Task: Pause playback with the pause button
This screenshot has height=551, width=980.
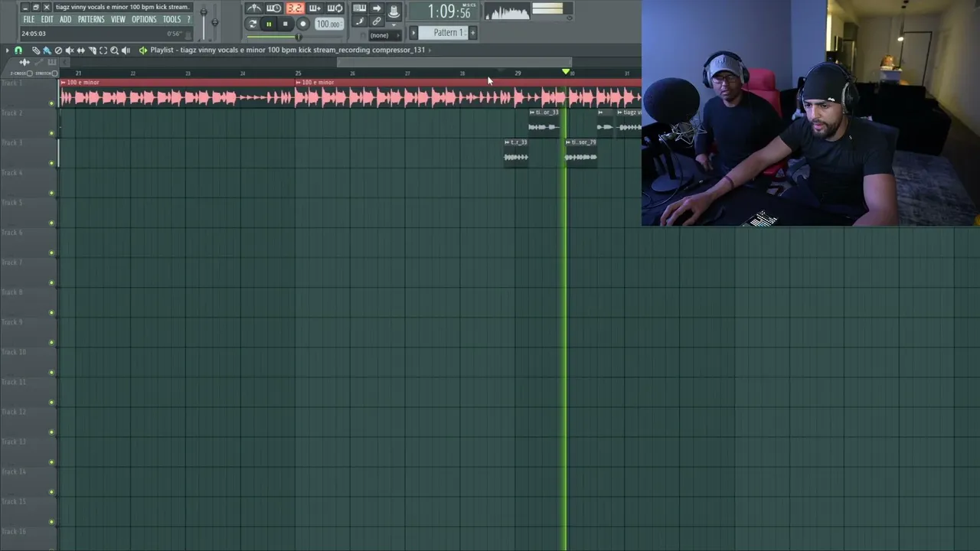Action: [x=269, y=24]
